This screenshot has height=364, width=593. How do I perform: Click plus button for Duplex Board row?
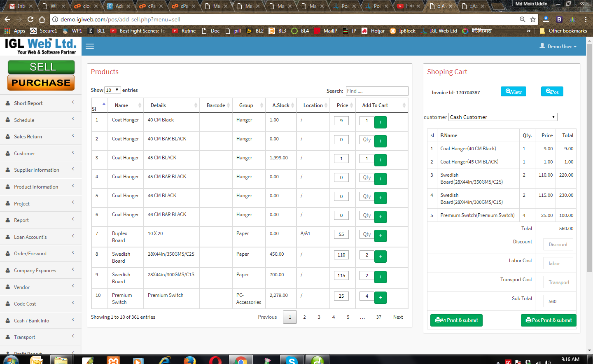(x=380, y=236)
